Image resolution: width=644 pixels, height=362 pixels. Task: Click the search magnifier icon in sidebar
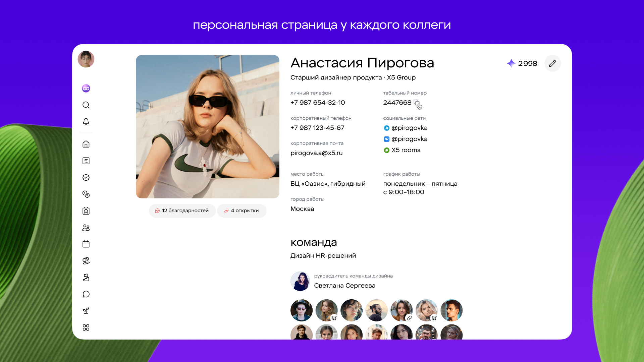pos(86,105)
